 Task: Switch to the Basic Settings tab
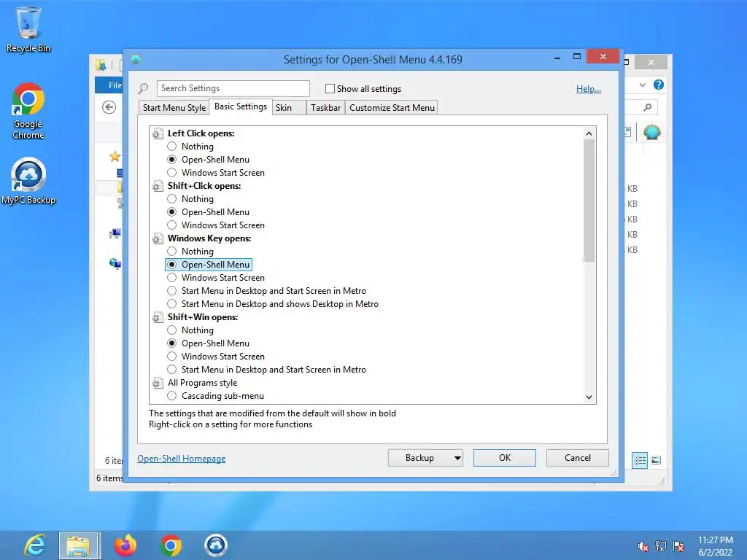point(241,106)
